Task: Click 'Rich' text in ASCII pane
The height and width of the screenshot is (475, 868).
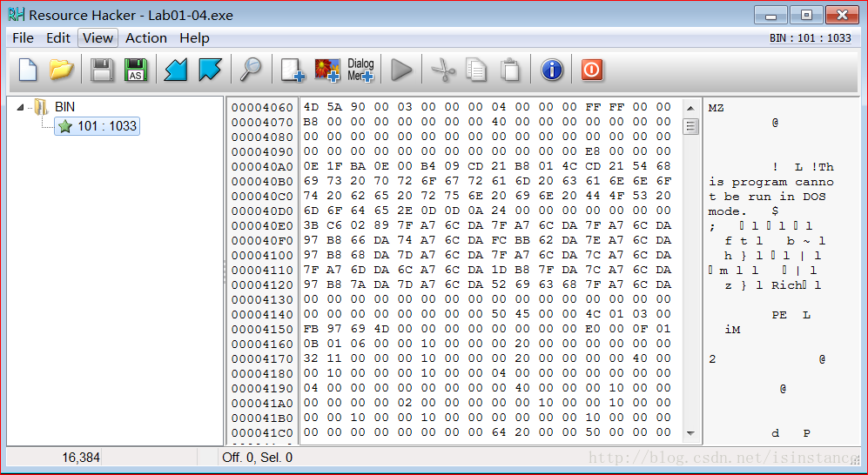Action: tap(787, 286)
